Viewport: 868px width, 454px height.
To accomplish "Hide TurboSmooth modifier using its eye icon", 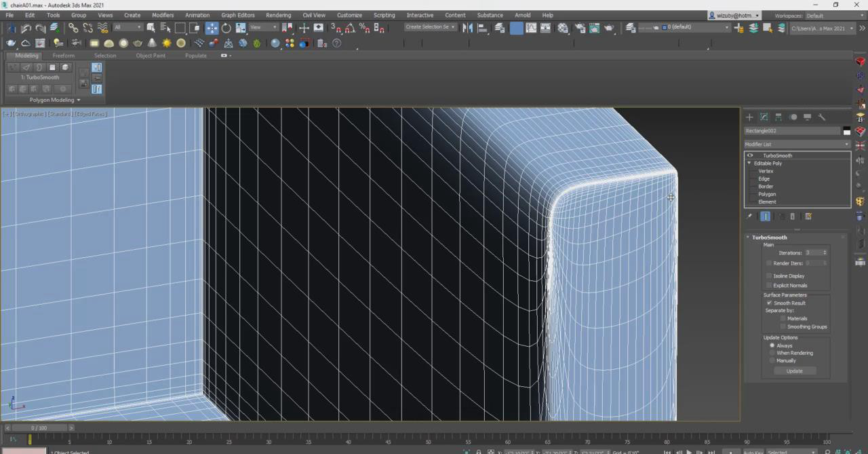I will pyautogui.click(x=750, y=155).
